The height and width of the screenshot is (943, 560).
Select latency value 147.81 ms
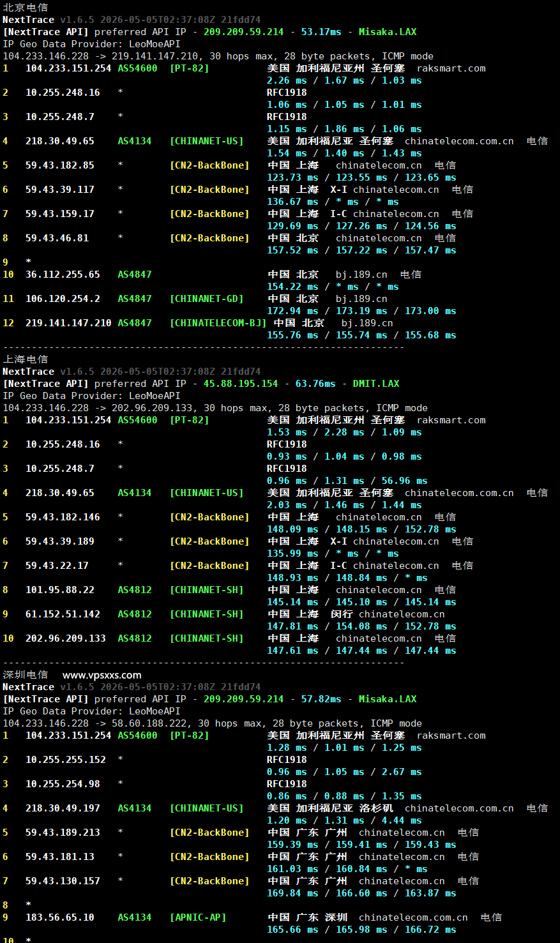(292, 626)
